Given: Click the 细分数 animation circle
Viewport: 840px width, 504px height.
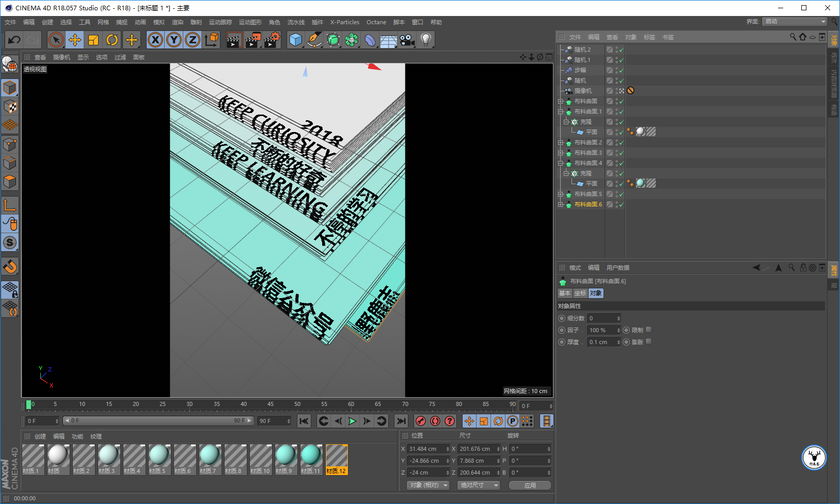Looking at the screenshot, I should 562,318.
